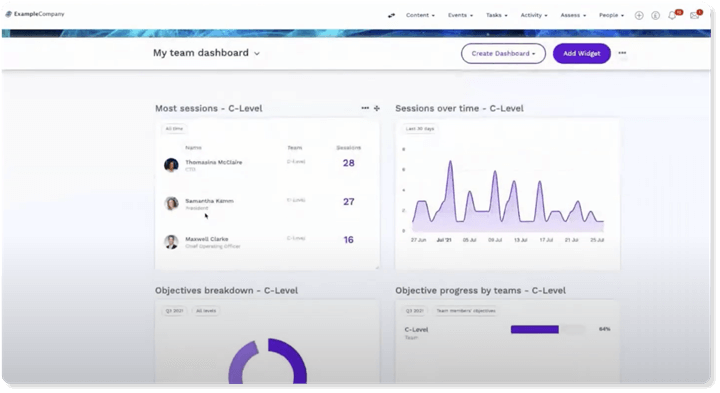Click the Team column header
The image size is (720, 393).
point(295,148)
